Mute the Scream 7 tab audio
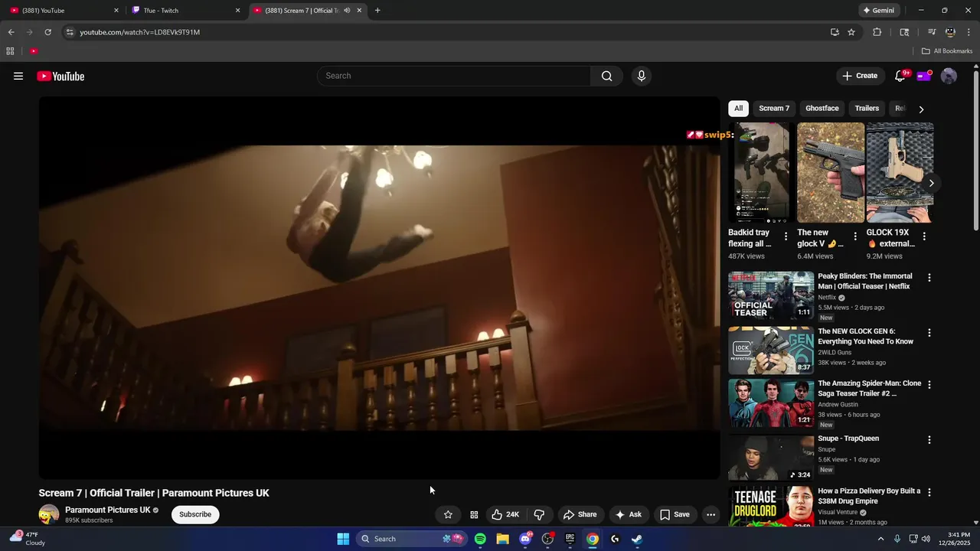 point(347,11)
